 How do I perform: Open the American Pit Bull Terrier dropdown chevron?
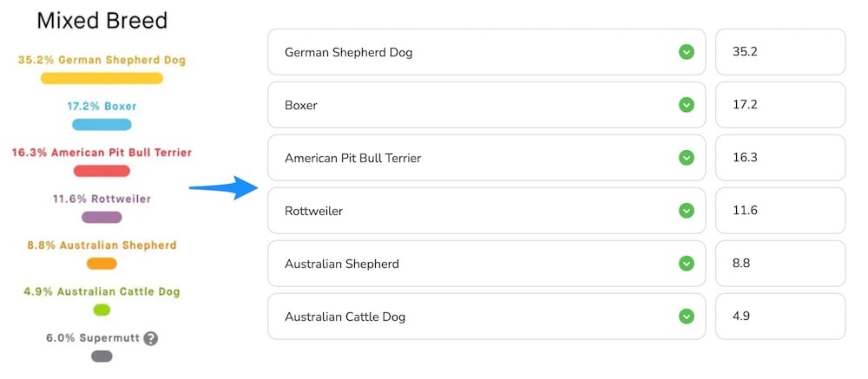[687, 158]
